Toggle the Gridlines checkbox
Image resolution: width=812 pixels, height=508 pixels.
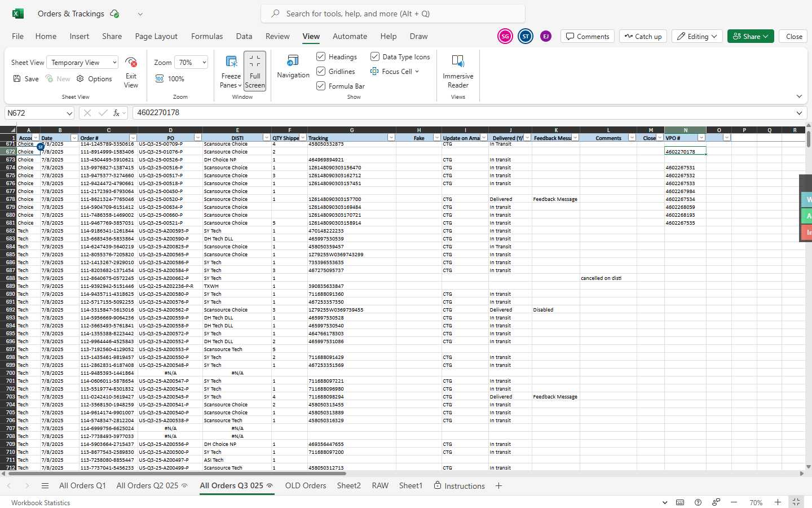click(321, 71)
